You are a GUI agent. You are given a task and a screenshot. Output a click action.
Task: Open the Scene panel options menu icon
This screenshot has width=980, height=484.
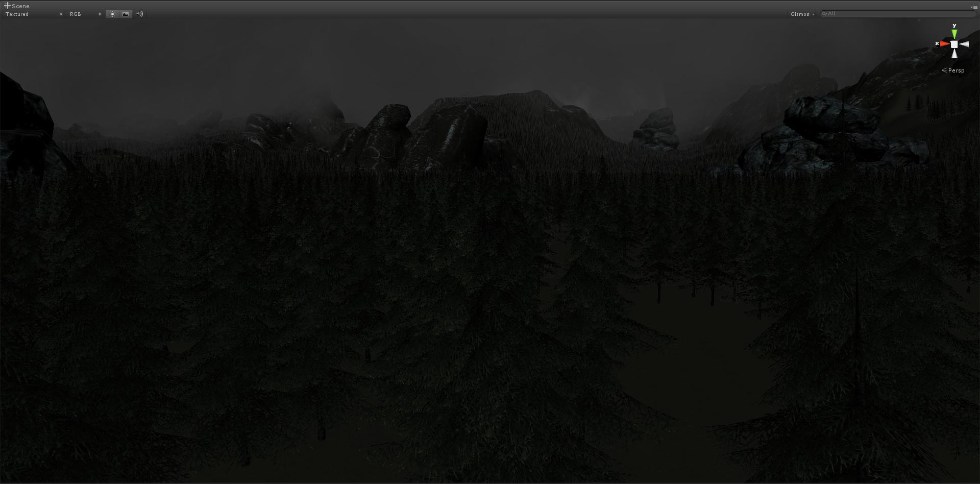[974, 7]
